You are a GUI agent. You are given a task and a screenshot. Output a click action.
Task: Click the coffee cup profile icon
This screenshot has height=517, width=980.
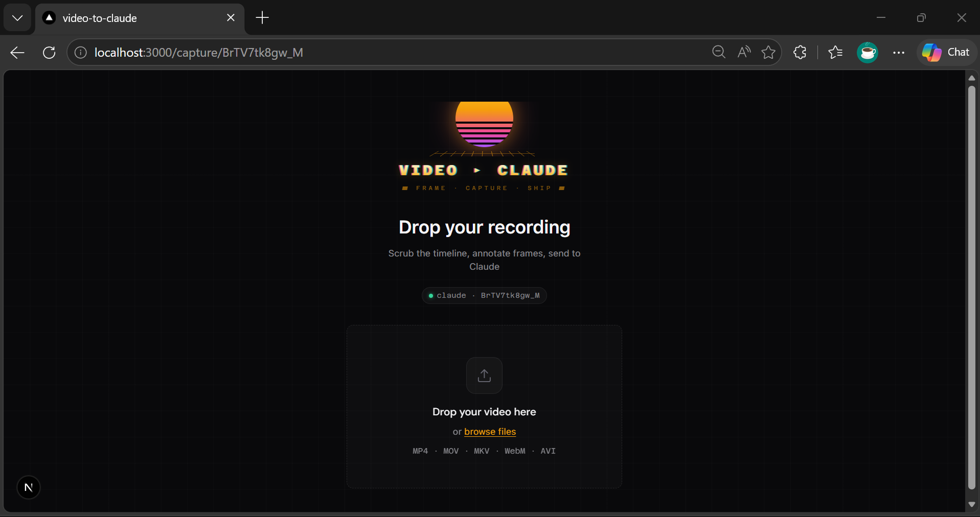click(x=868, y=52)
